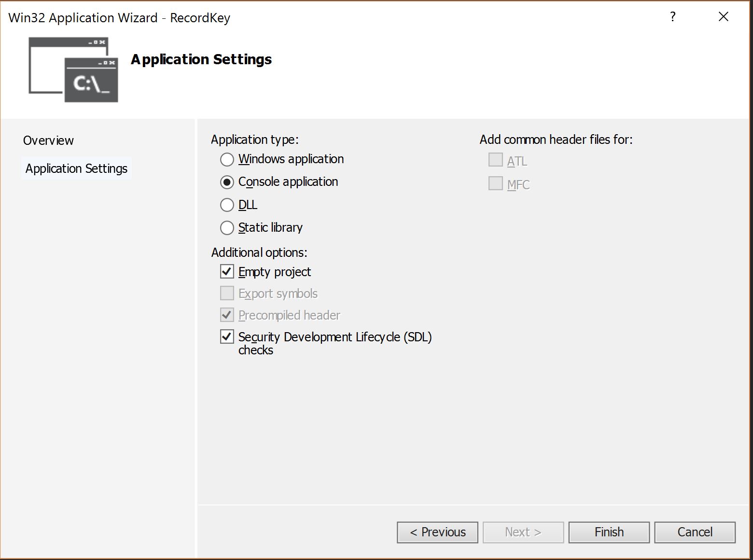Select the Console application option

click(227, 182)
